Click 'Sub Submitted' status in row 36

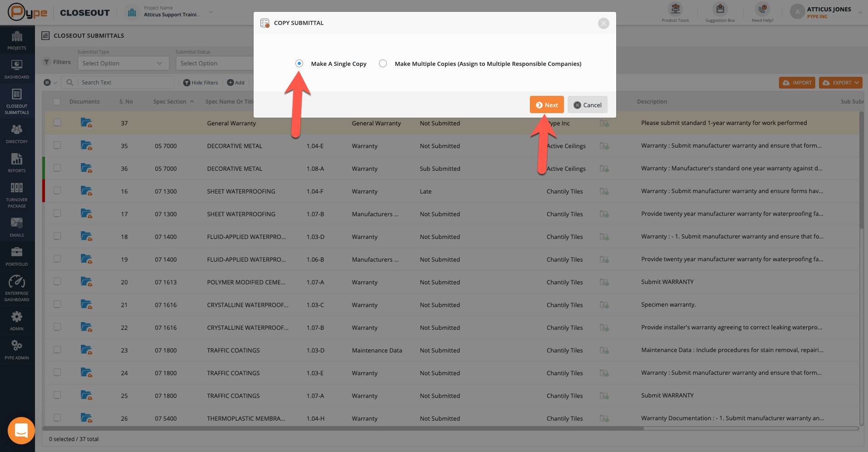(440, 169)
